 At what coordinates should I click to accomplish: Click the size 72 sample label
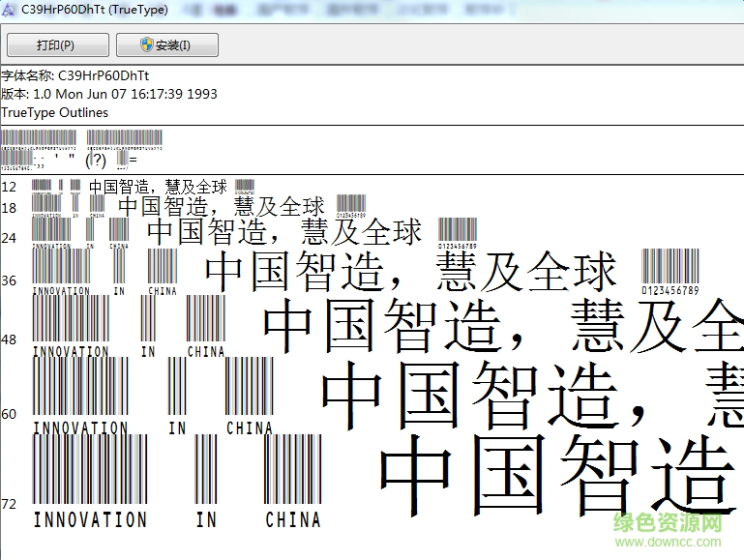click(x=9, y=504)
